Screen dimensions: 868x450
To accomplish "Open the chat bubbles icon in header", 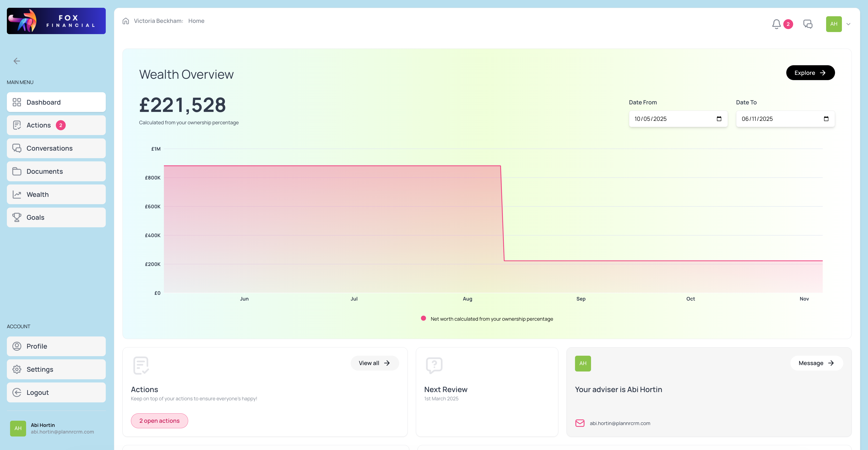I will point(808,24).
